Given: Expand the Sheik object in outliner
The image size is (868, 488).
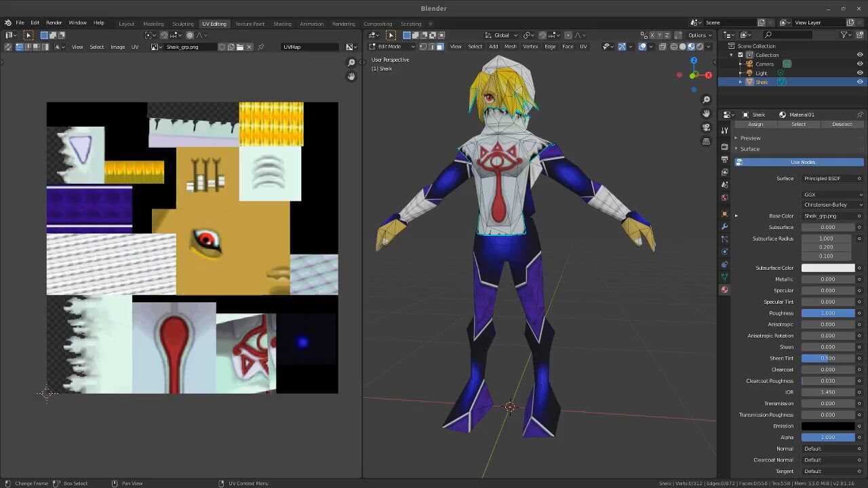Looking at the screenshot, I should point(741,82).
